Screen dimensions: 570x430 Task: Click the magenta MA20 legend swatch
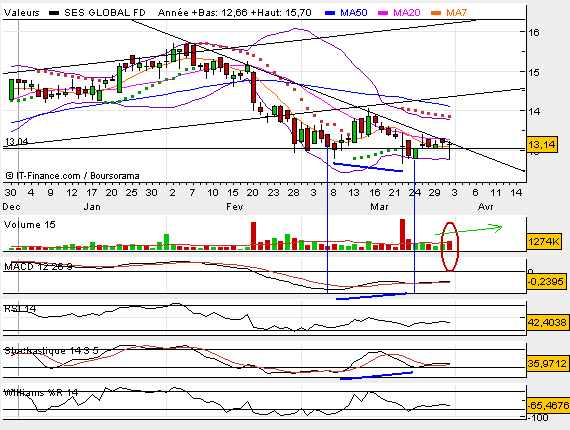(383, 13)
